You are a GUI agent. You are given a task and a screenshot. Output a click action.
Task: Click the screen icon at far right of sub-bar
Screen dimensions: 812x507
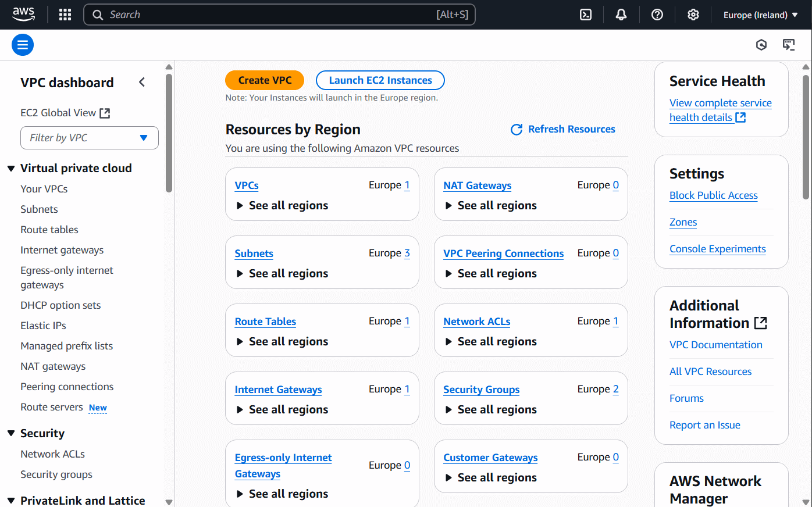789,45
